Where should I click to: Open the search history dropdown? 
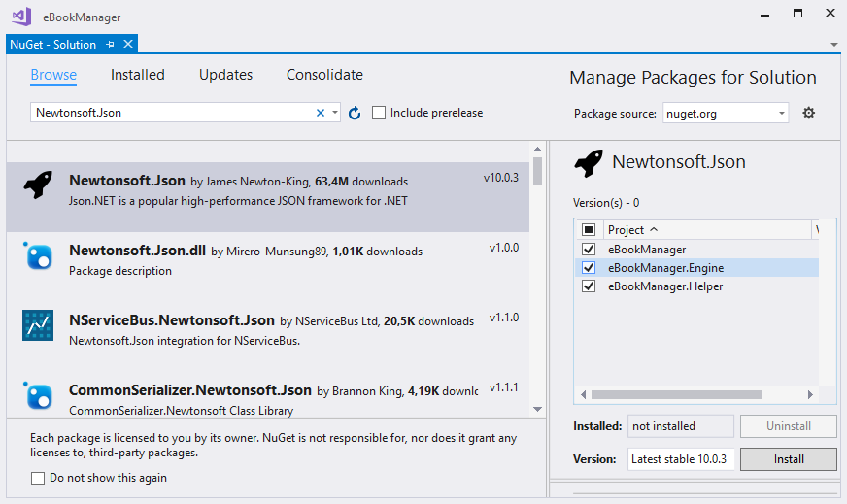pyautogui.click(x=335, y=113)
